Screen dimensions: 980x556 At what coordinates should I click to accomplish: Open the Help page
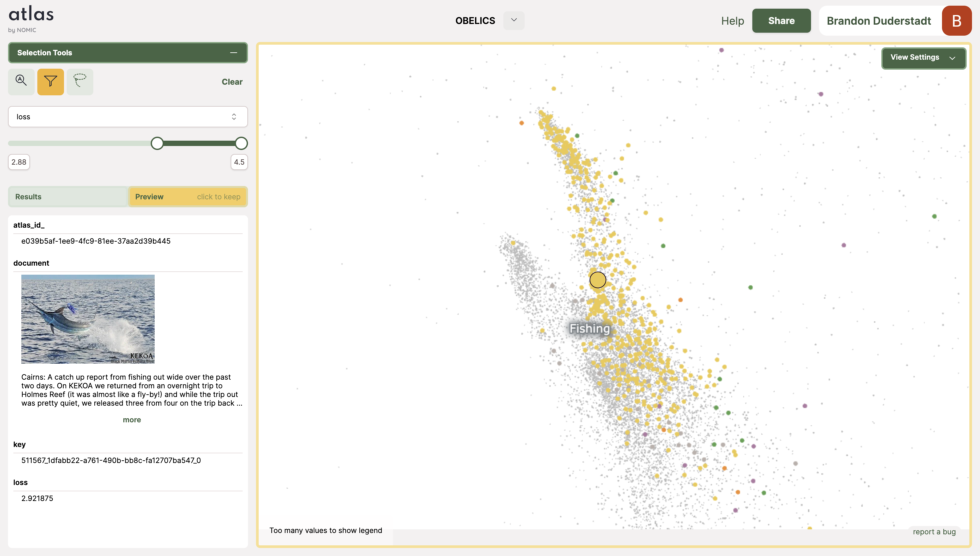(x=732, y=21)
